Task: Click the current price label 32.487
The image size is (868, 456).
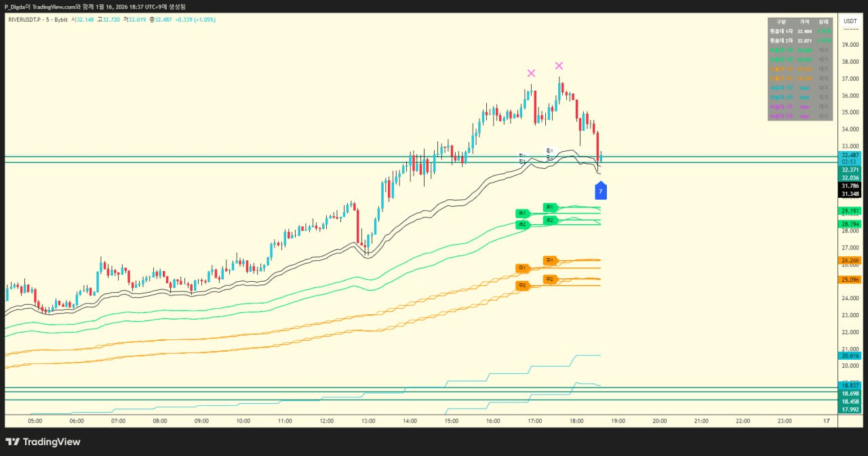Action: pyautogui.click(x=850, y=155)
